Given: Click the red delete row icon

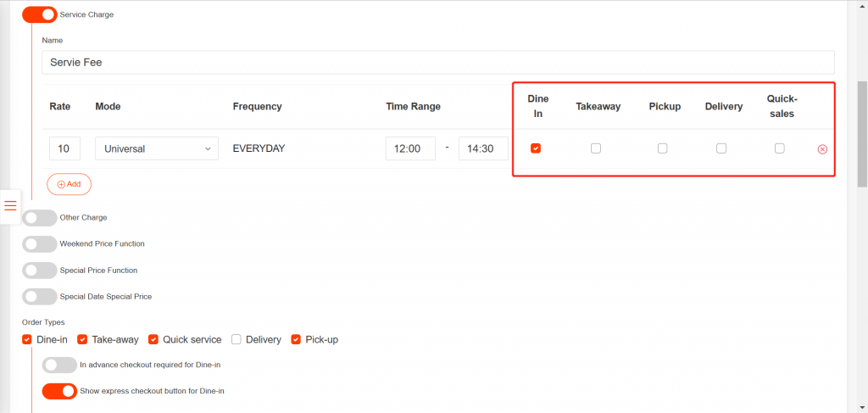Looking at the screenshot, I should point(822,149).
